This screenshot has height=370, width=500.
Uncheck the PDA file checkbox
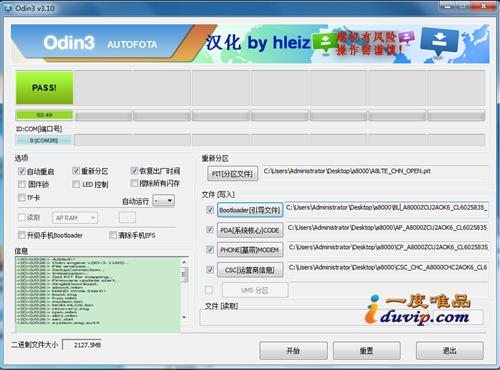pyautogui.click(x=210, y=230)
